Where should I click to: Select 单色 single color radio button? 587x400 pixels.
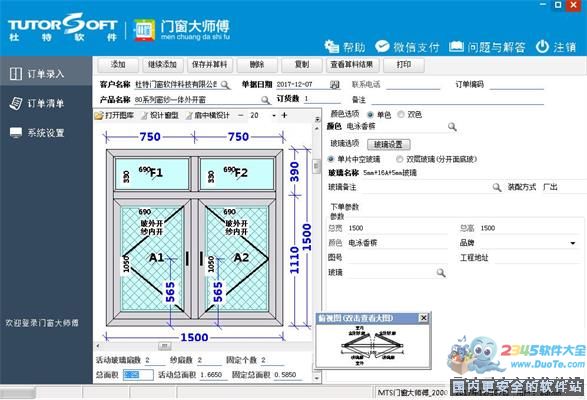(370, 115)
